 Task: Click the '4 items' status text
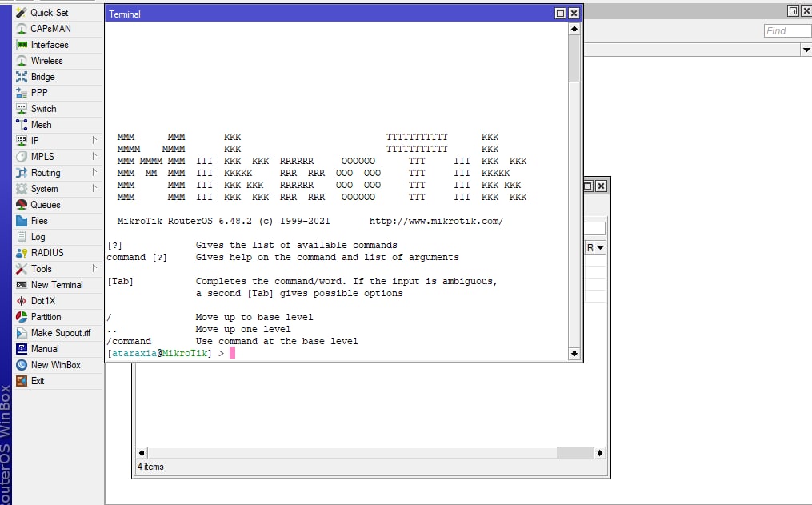tap(150, 467)
